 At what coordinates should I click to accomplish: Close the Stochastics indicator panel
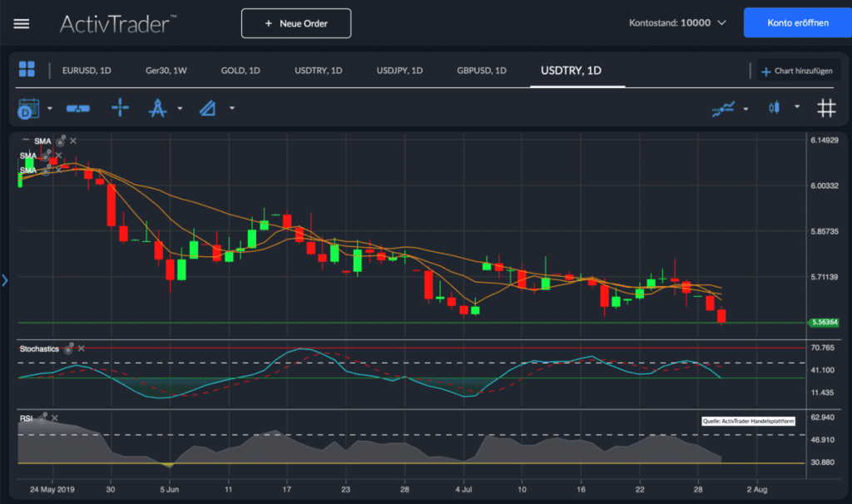point(82,348)
